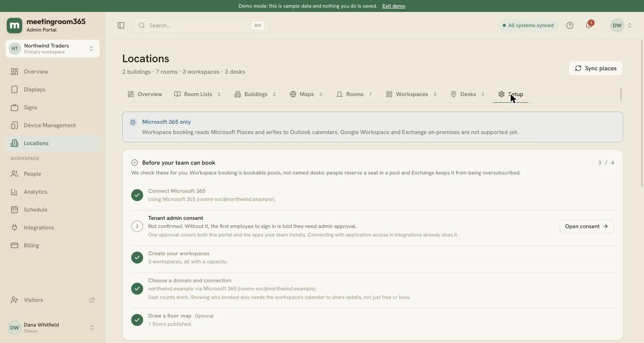Switch to the Workspaces tab
The height and width of the screenshot is (343, 644).
point(411,94)
